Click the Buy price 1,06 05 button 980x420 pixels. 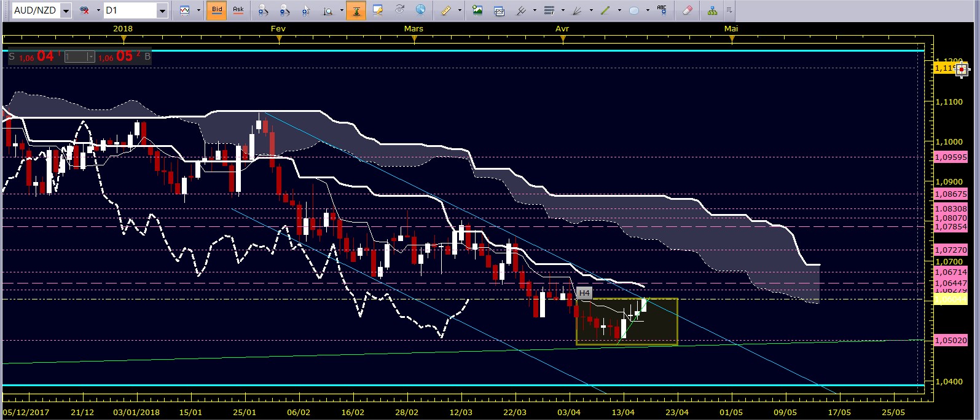[123, 57]
